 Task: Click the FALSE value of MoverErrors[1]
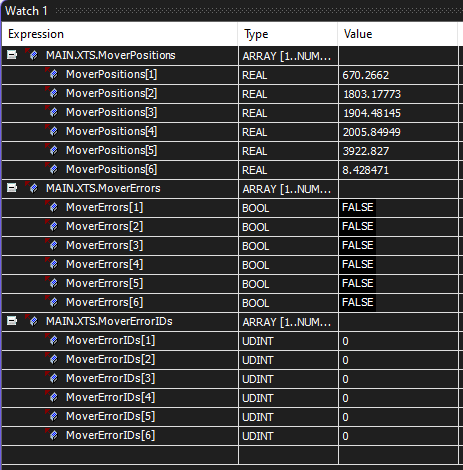(357, 207)
